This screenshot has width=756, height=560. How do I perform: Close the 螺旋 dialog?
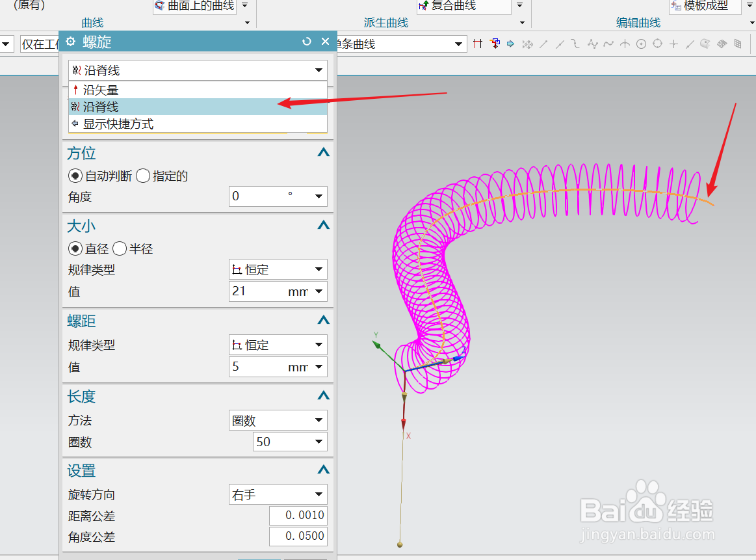click(326, 42)
